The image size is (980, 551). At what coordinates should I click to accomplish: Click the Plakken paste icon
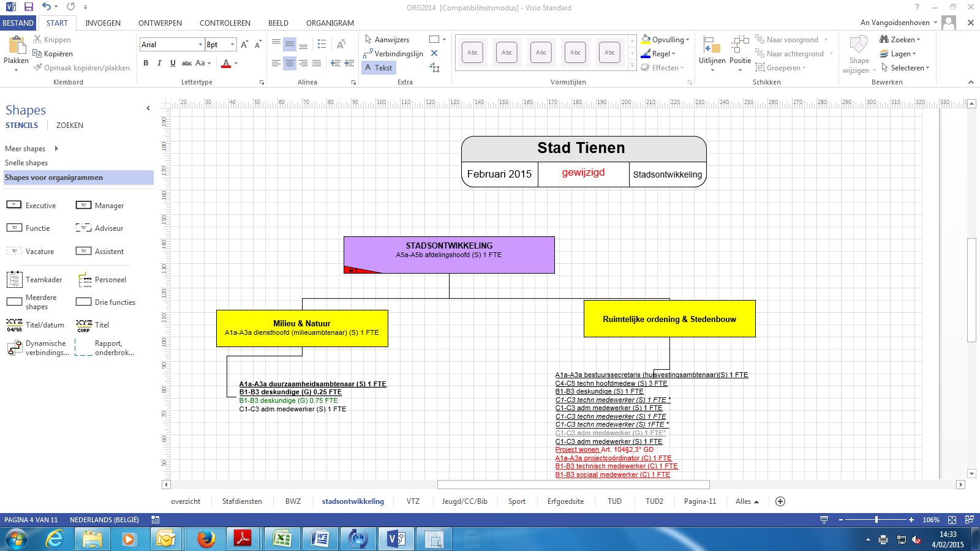pos(16,45)
